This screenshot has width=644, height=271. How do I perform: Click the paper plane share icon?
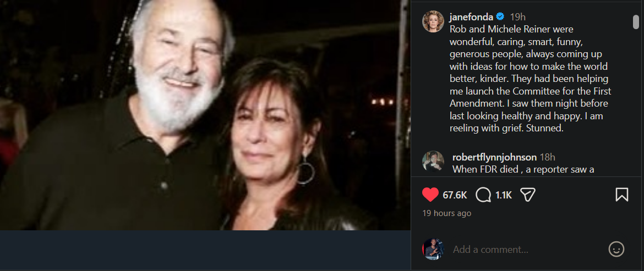[x=528, y=195]
